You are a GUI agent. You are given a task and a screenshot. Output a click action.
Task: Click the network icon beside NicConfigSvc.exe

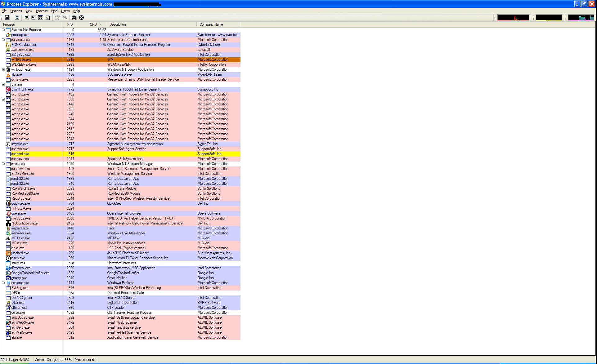coord(8,223)
